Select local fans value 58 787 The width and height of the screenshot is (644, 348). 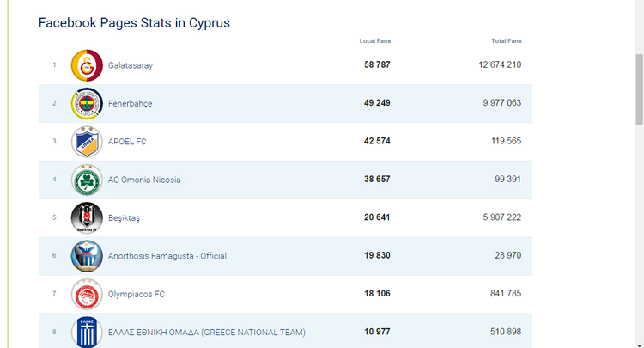[x=377, y=65]
